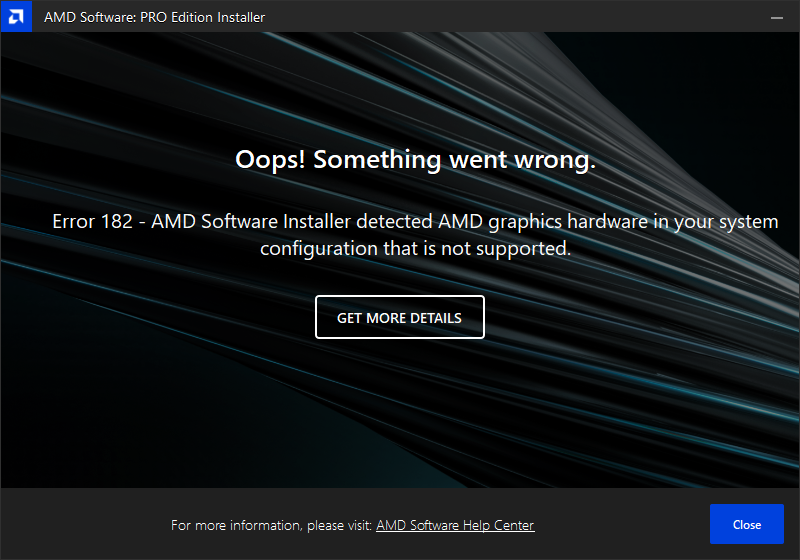Select the "Oops! Something went wrong." heading
Image resolution: width=800 pixels, height=560 pixels.
click(415, 160)
